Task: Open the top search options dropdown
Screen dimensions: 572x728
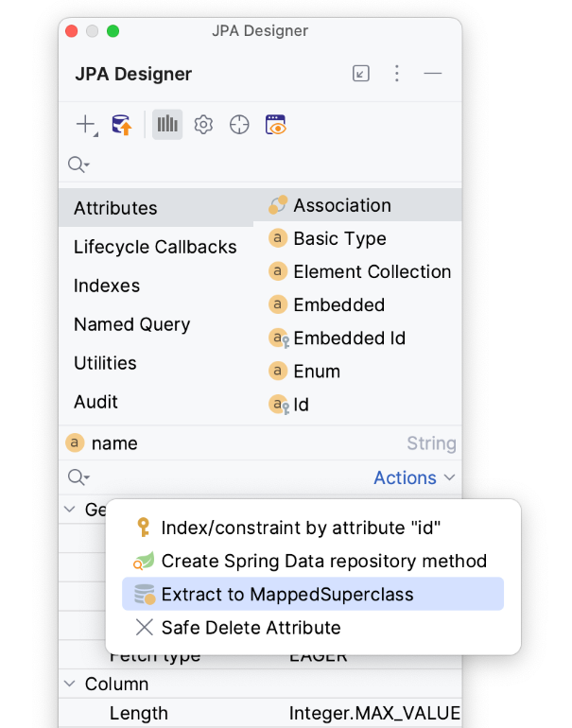Action: coord(79,165)
